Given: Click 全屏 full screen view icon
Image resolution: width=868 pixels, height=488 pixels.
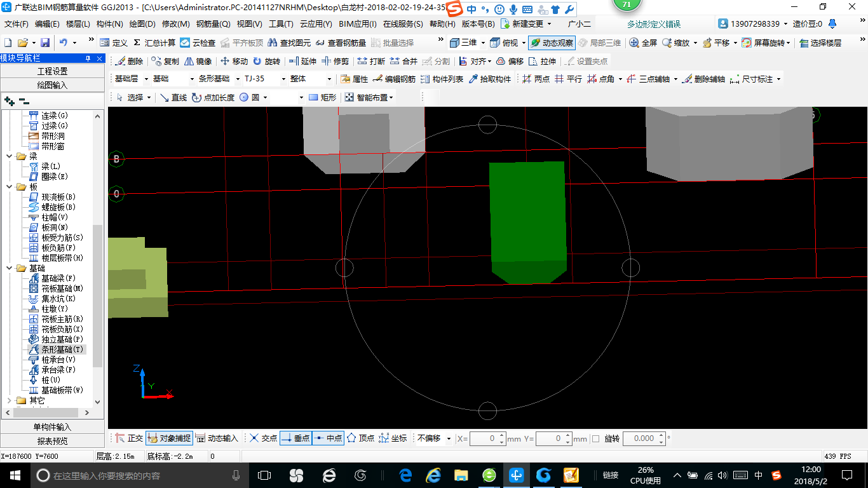Looking at the screenshot, I should click(x=643, y=43).
